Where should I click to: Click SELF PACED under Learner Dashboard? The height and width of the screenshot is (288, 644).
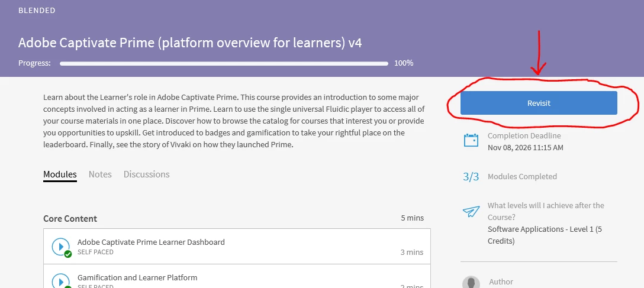[95, 252]
